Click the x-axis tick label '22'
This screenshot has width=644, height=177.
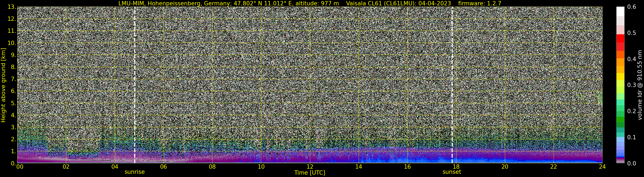point(554,167)
